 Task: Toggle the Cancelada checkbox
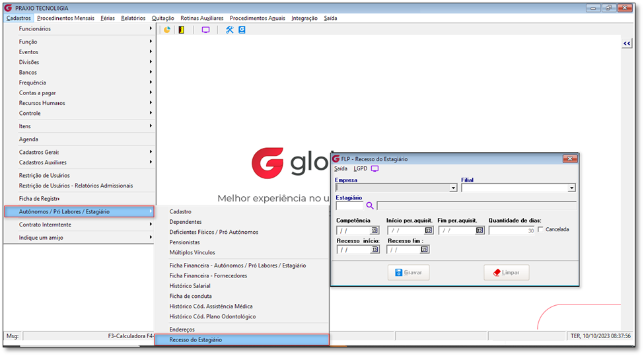pyautogui.click(x=540, y=230)
